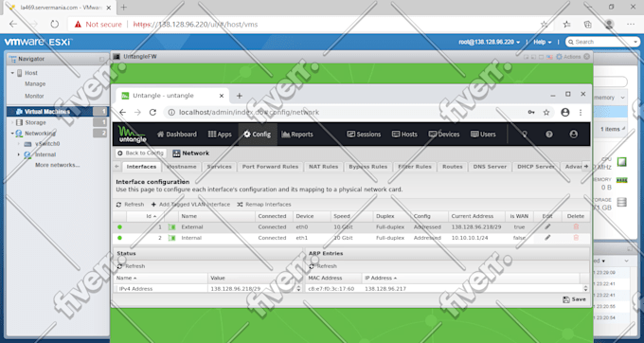Collapse the Networking tree node
Image resolution: width=644 pixels, height=343 pixels.
click(12, 134)
